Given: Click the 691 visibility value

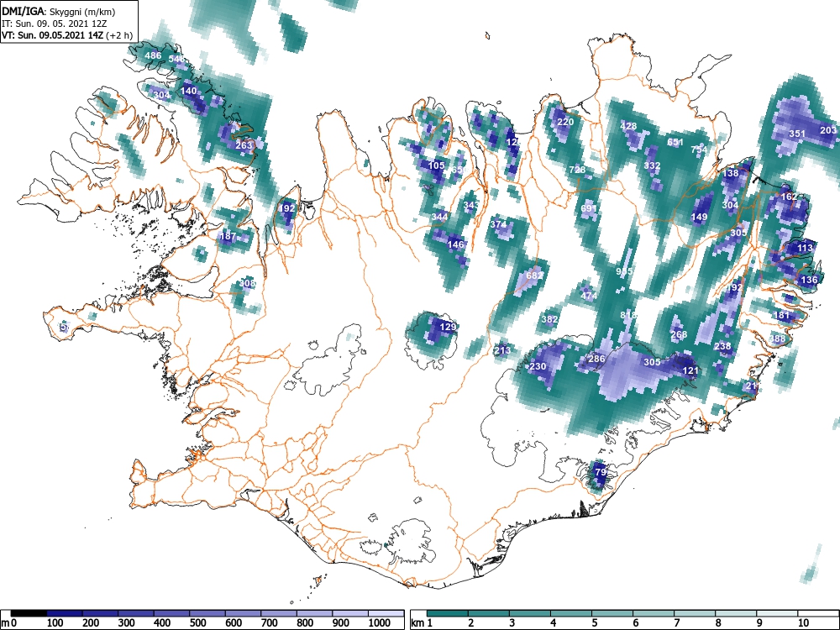Looking at the screenshot, I should tap(588, 207).
